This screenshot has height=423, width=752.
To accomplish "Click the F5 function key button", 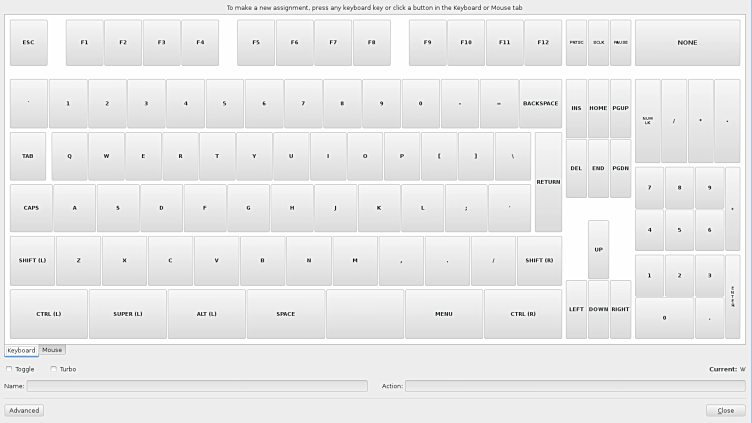I will pos(256,43).
